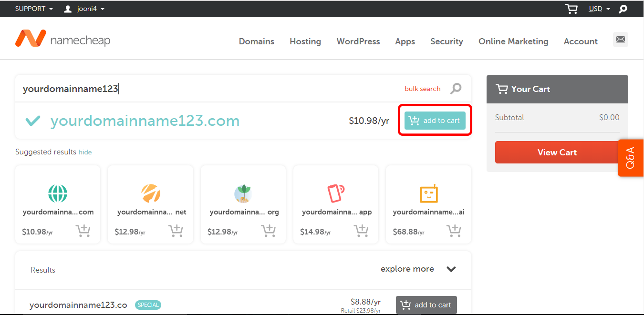Click the envelope messages icon near Account
The image size is (644, 315).
tap(620, 40)
